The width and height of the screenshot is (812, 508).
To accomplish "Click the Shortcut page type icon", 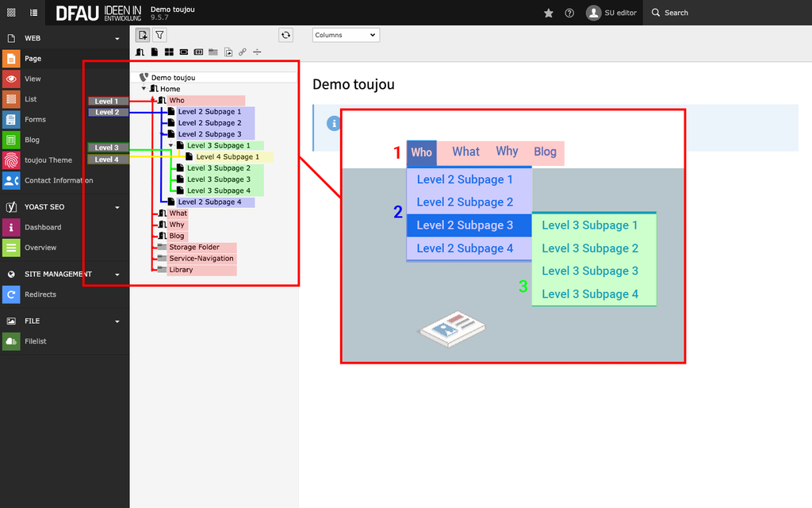I will (228, 52).
